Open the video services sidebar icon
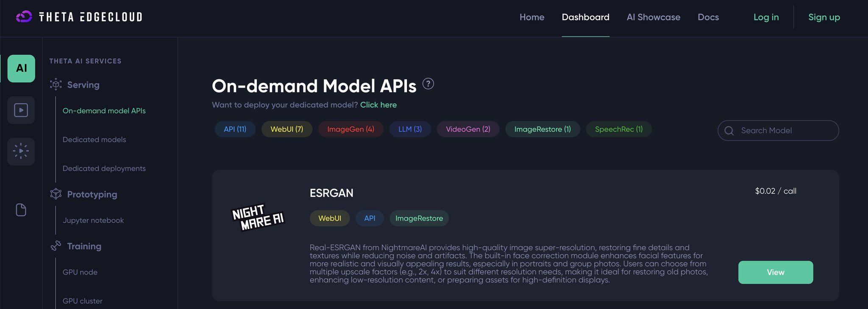The width and height of the screenshot is (868, 309). click(x=21, y=110)
